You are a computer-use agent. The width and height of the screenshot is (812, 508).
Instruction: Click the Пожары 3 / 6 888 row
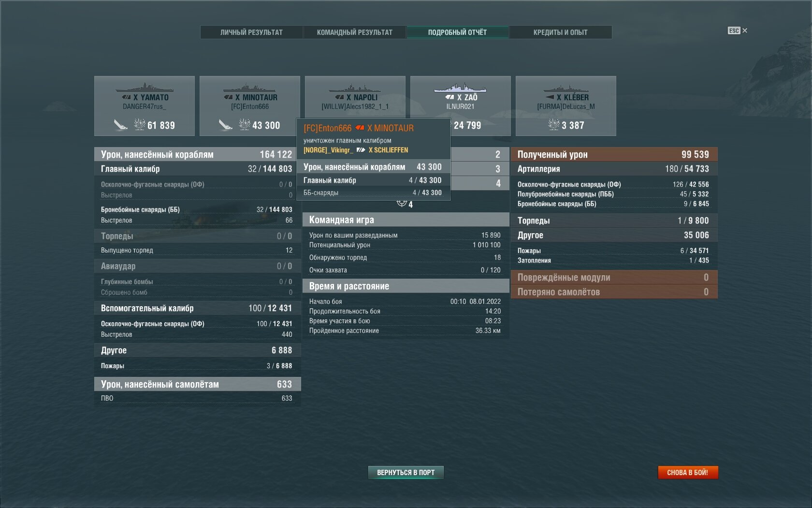[197, 366]
